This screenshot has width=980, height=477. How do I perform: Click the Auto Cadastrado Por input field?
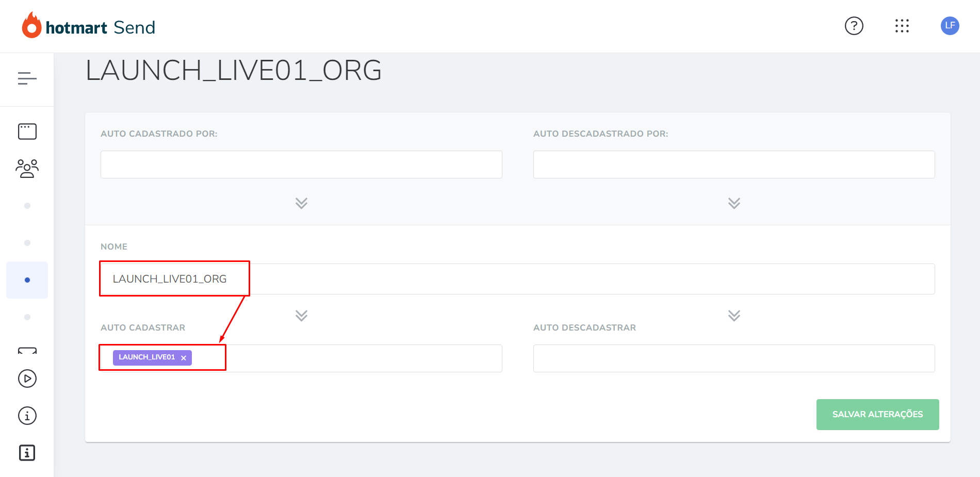click(301, 165)
